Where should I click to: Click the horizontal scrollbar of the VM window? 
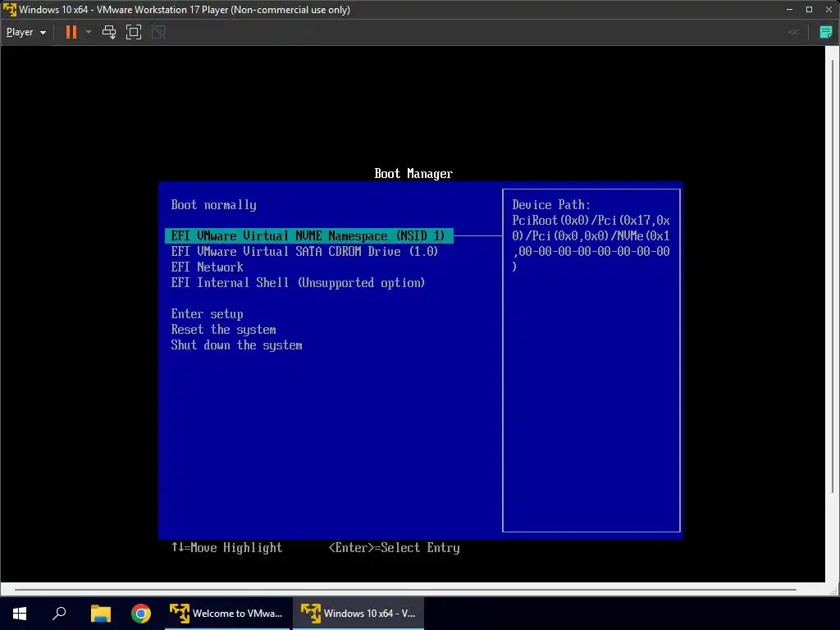coord(405,590)
